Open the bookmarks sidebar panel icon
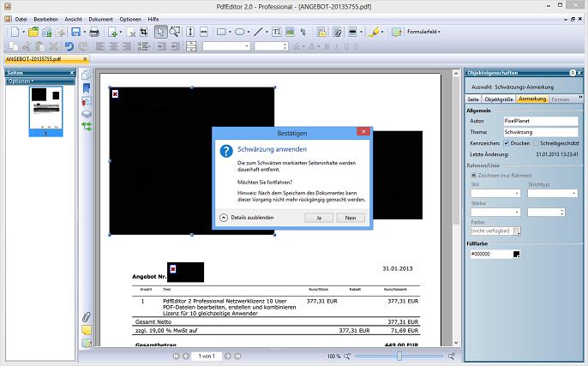The image size is (588, 366). [x=87, y=88]
